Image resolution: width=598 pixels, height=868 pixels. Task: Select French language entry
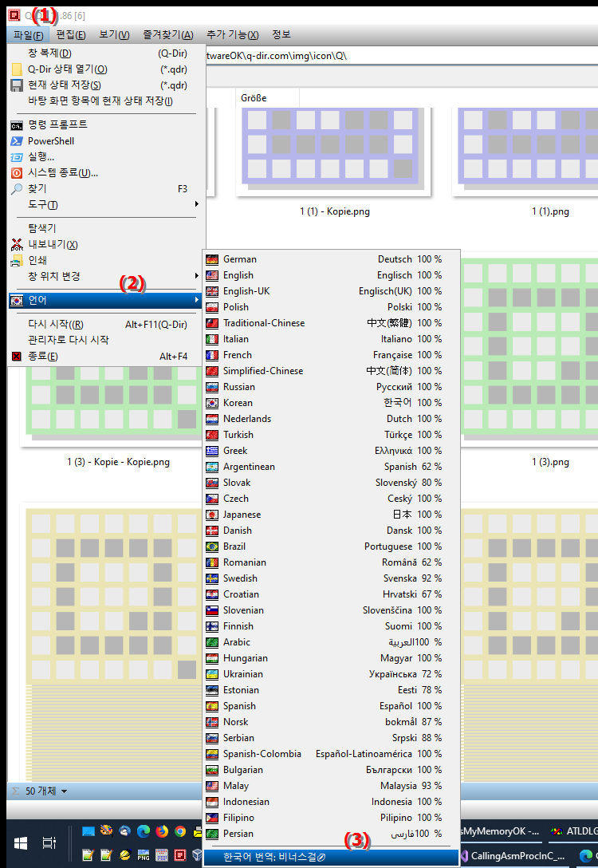[331, 355]
